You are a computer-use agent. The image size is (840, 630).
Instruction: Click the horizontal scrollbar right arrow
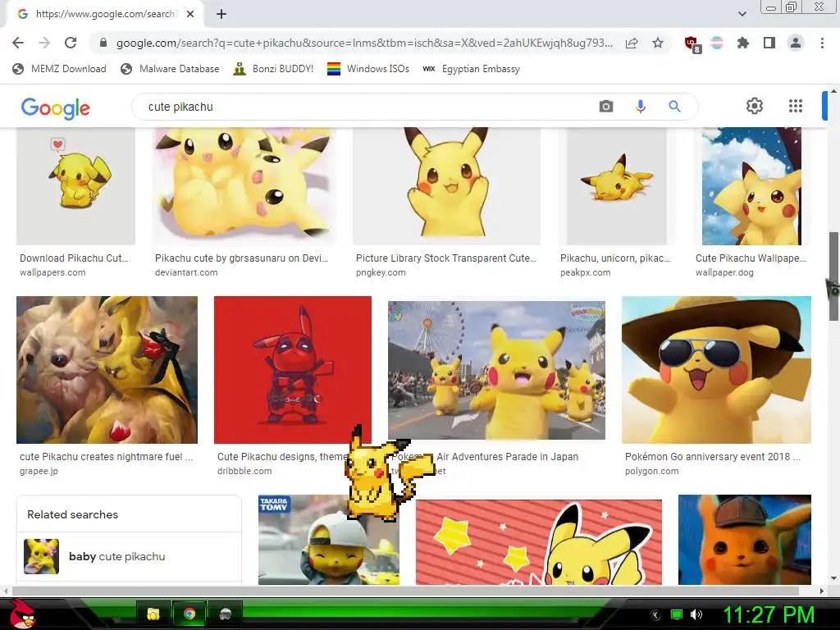[822, 591]
